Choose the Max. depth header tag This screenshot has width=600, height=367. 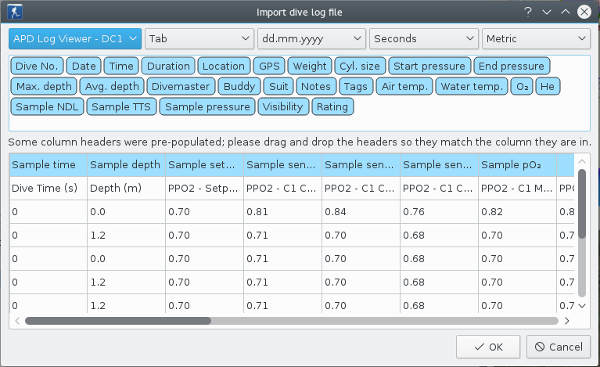click(x=44, y=86)
